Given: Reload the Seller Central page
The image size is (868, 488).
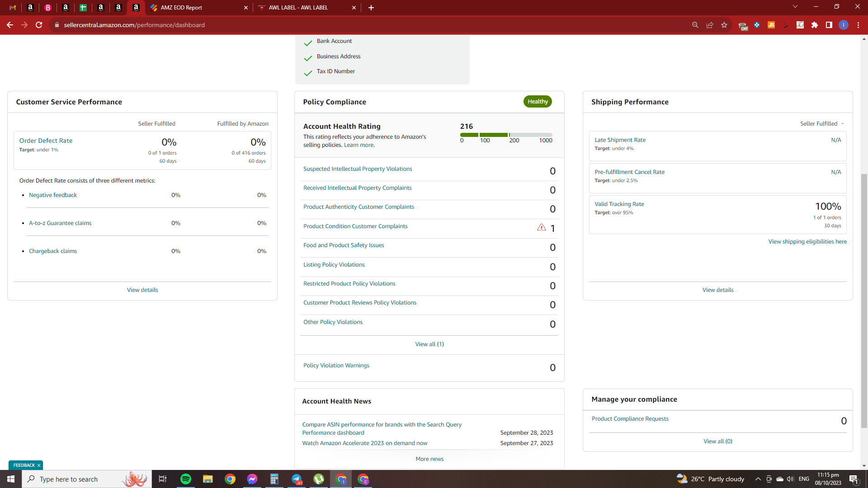Looking at the screenshot, I should pos(39,25).
